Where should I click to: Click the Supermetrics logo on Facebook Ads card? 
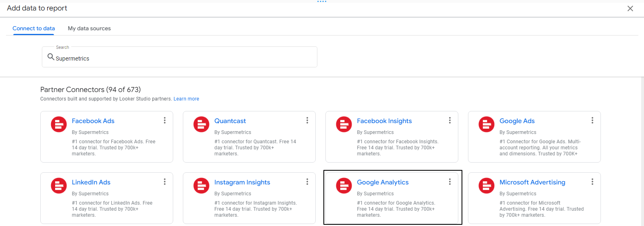59,124
